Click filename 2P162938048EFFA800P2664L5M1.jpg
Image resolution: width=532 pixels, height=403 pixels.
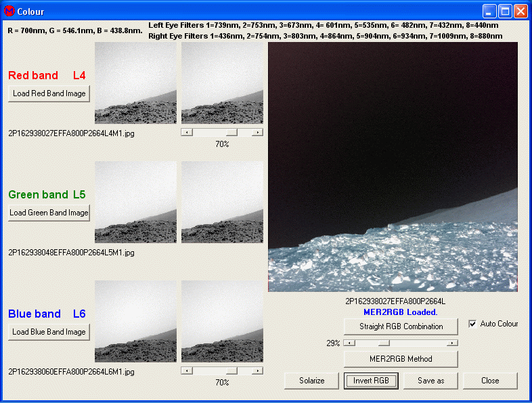(x=71, y=253)
